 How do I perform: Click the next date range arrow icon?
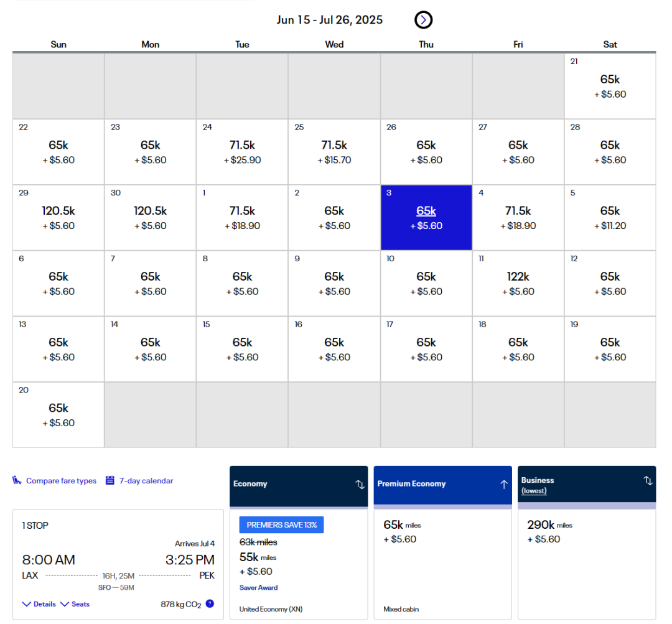click(423, 20)
